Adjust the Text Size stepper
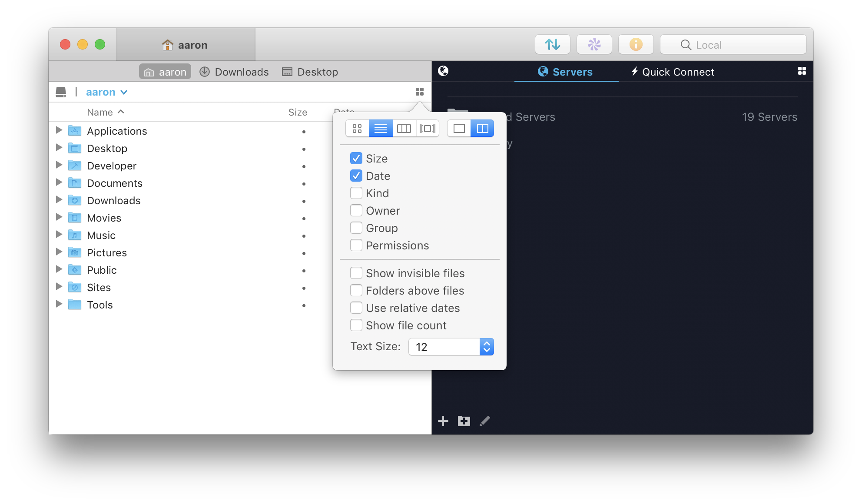 (487, 347)
